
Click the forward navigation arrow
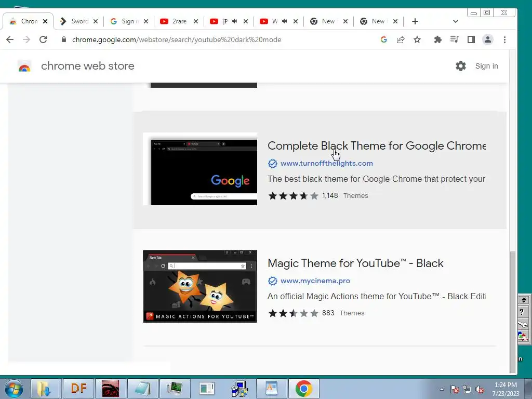[26, 39]
